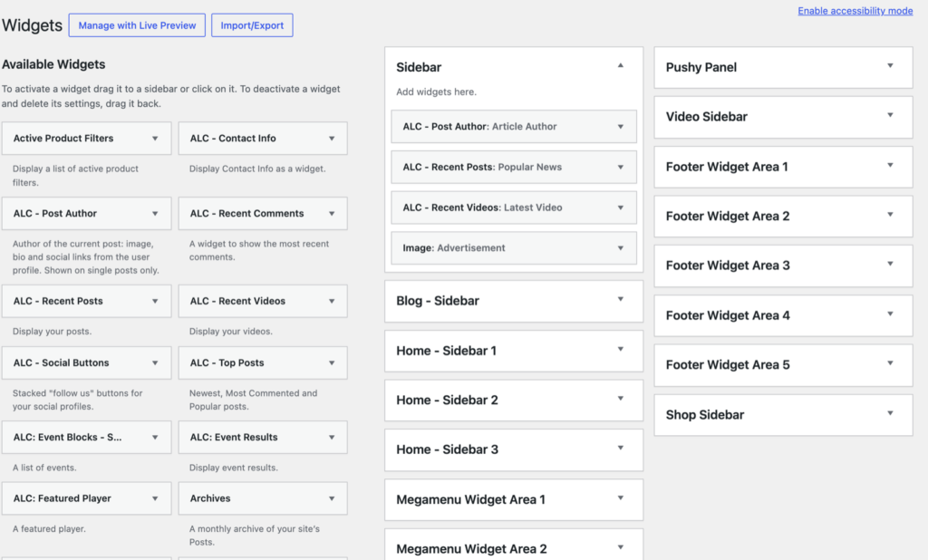Click the Active Product Filters widget title
928x560 pixels.
(63, 138)
